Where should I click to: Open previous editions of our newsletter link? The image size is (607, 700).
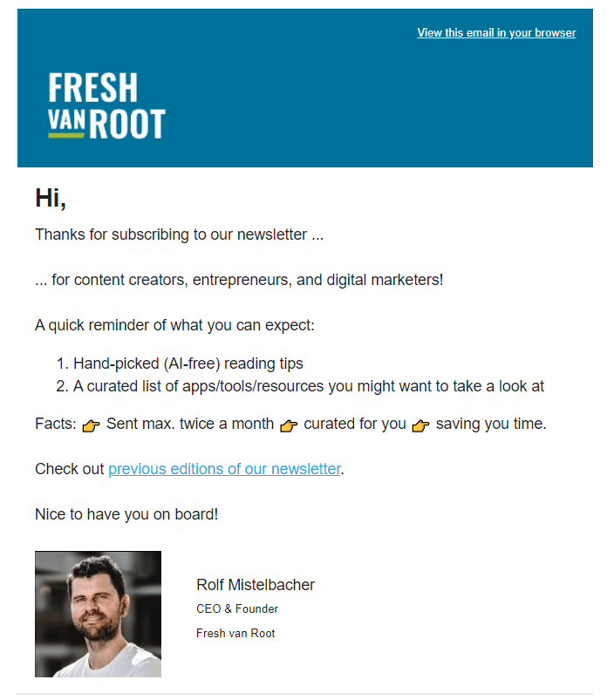(224, 469)
